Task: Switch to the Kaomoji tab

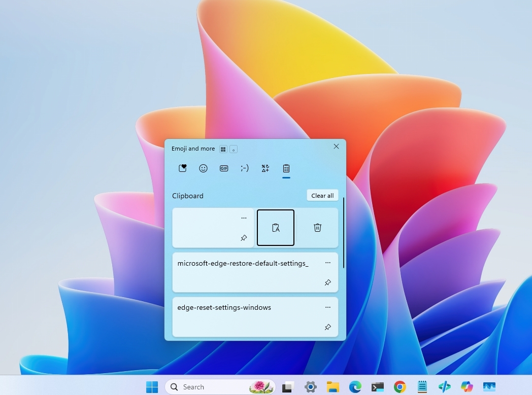Action: point(245,168)
